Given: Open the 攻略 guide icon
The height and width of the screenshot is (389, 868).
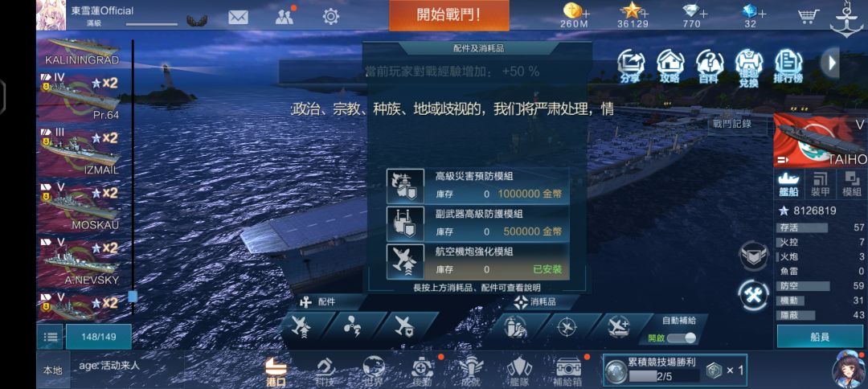Looking at the screenshot, I should pos(669,67).
